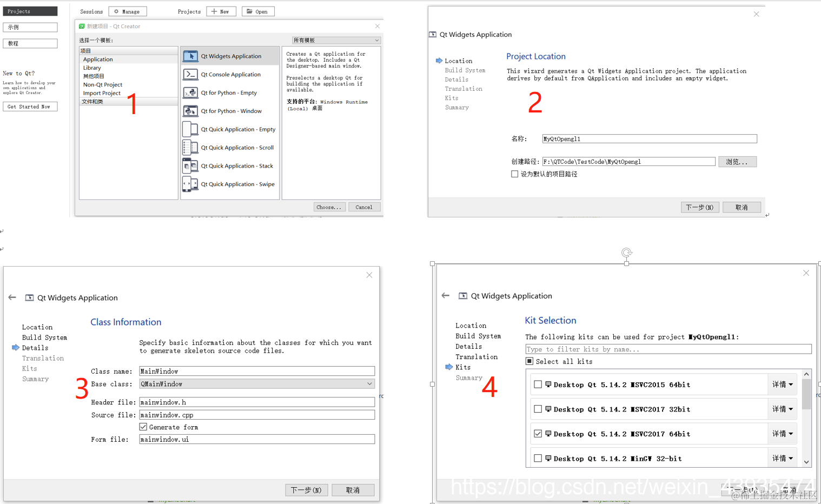Close the Project Location wizard window
The image size is (821, 504).
(757, 14)
